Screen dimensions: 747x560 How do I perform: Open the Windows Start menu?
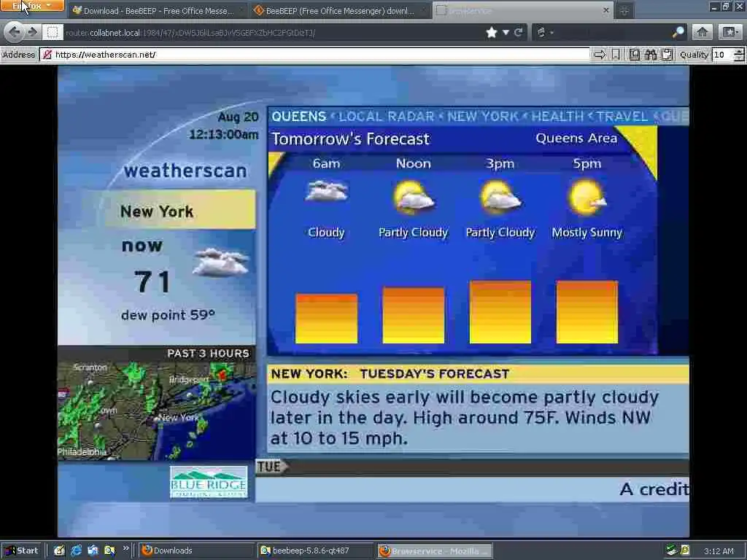[23, 551]
